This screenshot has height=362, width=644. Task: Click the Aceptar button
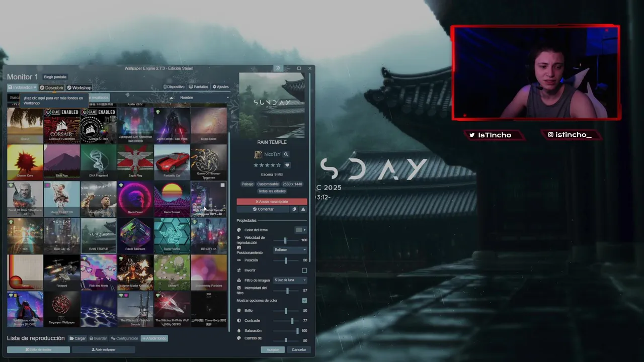pos(273,349)
